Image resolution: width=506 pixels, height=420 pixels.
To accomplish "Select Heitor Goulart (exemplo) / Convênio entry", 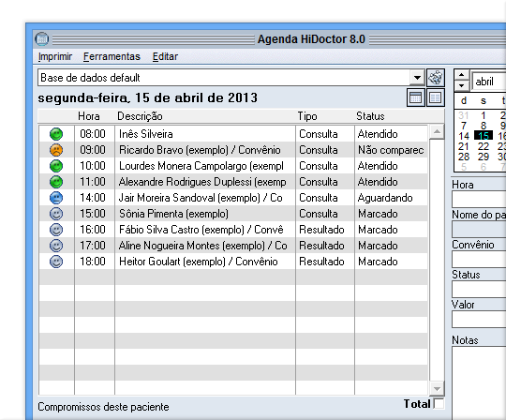I will 198,262.
